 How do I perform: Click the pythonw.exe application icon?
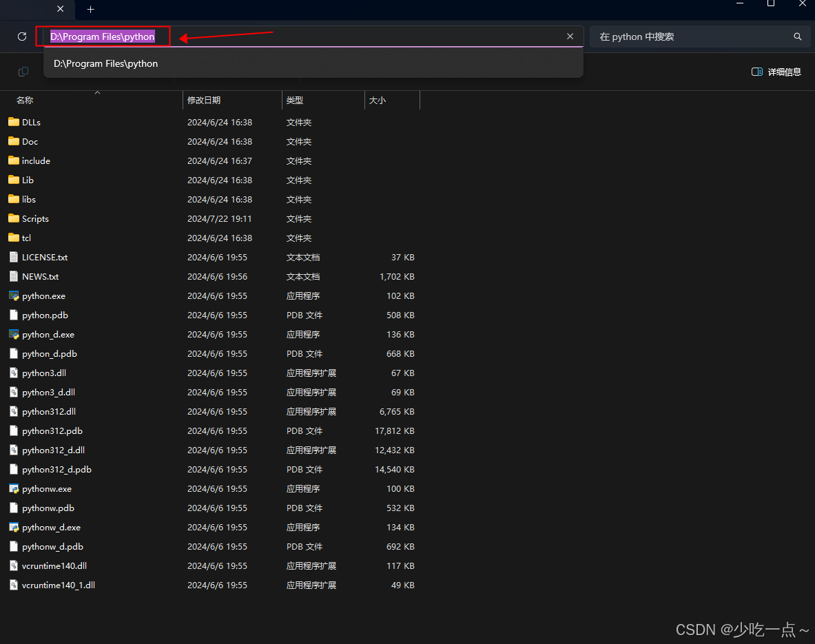[x=14, y=488]
